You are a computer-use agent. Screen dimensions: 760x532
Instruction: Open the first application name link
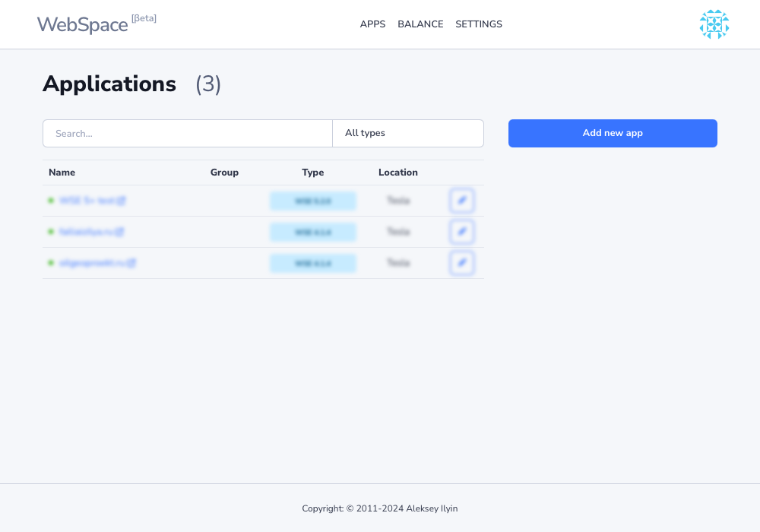[x=87, y=201]
